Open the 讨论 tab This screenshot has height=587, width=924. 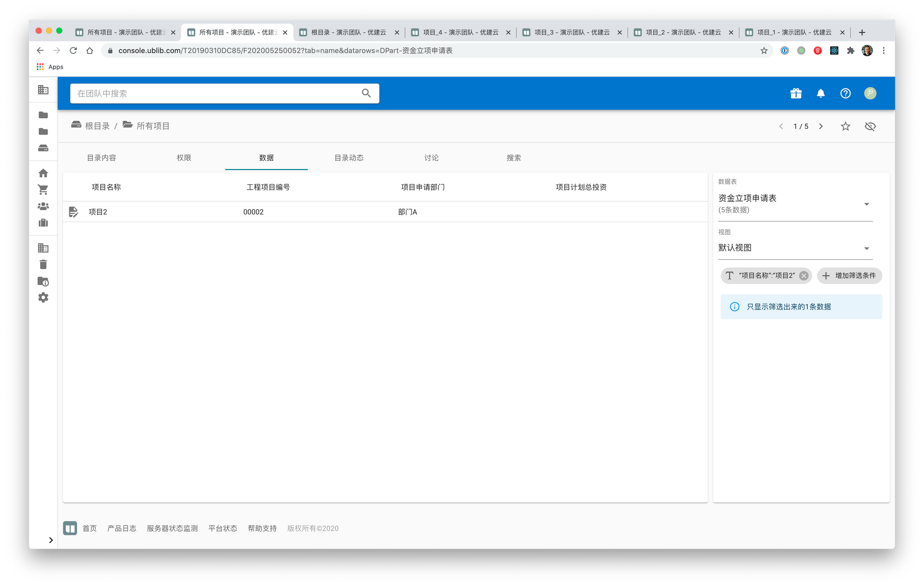431,158
